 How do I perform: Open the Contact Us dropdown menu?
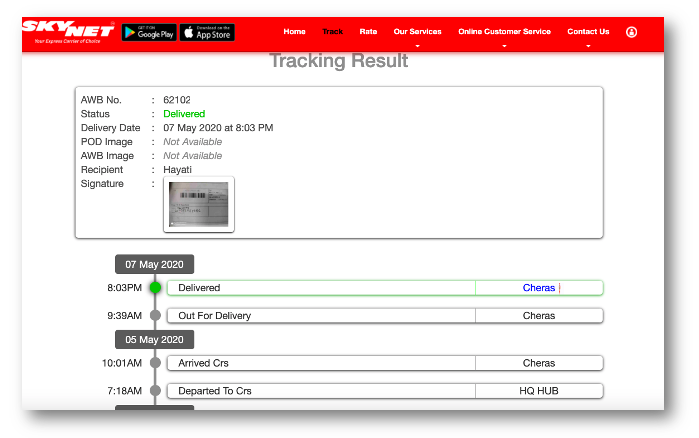588,33
